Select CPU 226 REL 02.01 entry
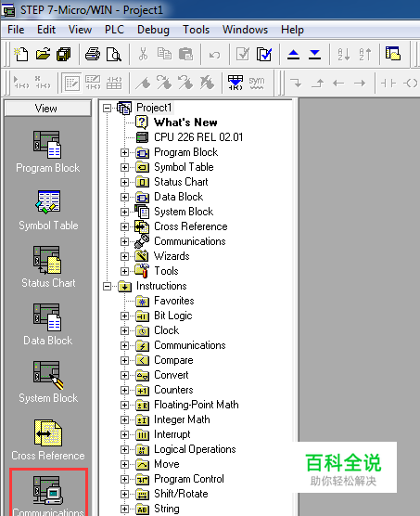 198,137
